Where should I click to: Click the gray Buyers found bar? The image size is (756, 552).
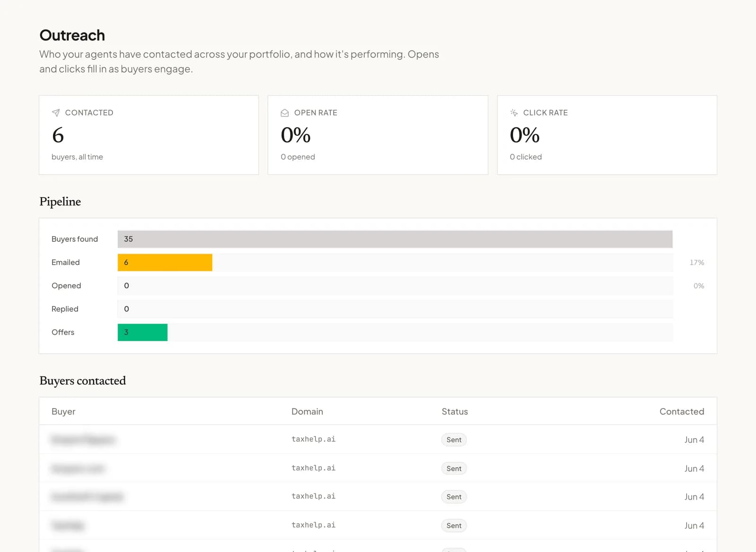point(395,239)
